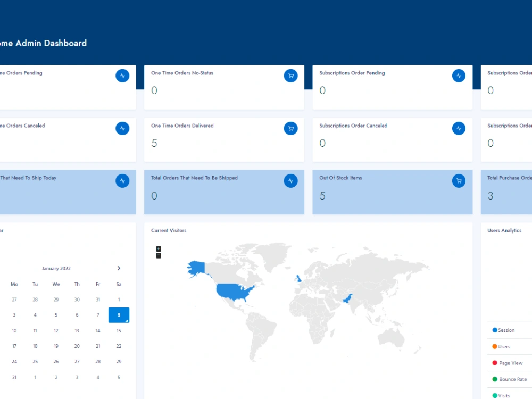Screen dimensions: 532x399
Task: Click 'Subscriptions Order Pending' label
Action: click(x=352, y=73)
